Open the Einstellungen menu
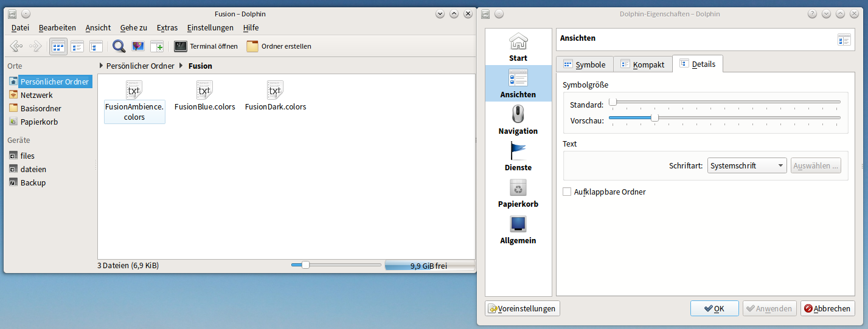868x329 pixels. [x=210, y=27]
